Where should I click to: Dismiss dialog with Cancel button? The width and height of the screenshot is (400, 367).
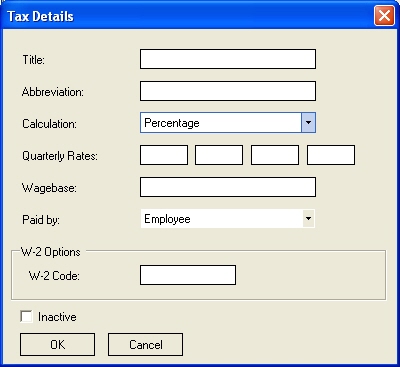pyautogui.click(x=145, y=344)
